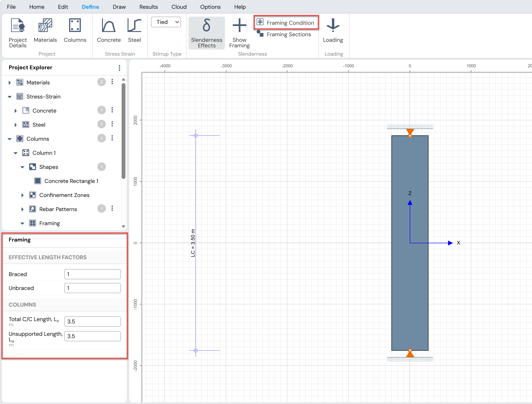532x404 pixels.
Task: Open Framing Sections settings
Action: pyautogui.click(x=284, y=34)
